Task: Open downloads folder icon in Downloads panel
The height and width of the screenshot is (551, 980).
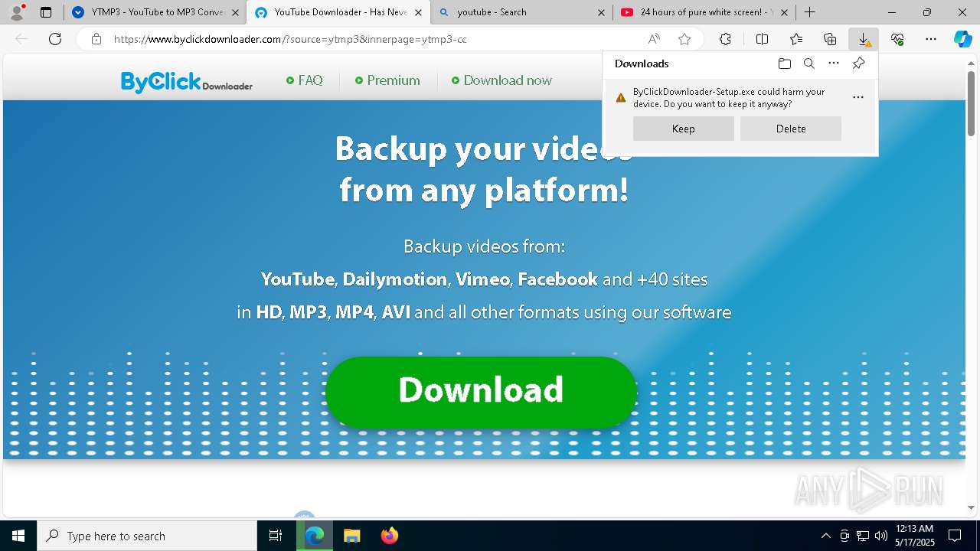Action: click(784, 64)
